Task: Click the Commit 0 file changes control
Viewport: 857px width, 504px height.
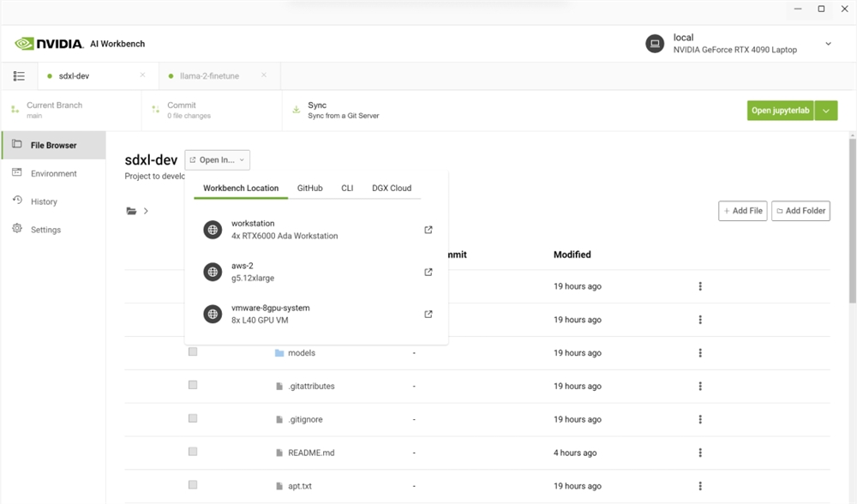Action: [212, 110]
